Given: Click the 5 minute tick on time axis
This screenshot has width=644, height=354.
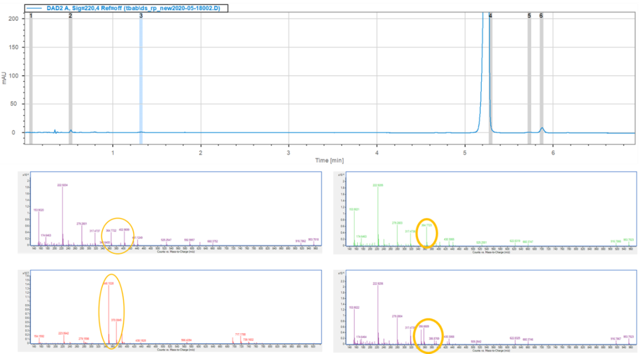Looking at the screenshot, I should 465,153.
